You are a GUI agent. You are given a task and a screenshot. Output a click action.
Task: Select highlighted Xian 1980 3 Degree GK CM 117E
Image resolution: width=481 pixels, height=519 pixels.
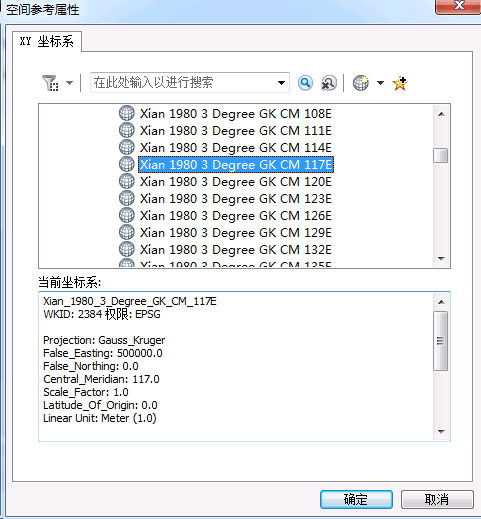[x=236, y=165]
